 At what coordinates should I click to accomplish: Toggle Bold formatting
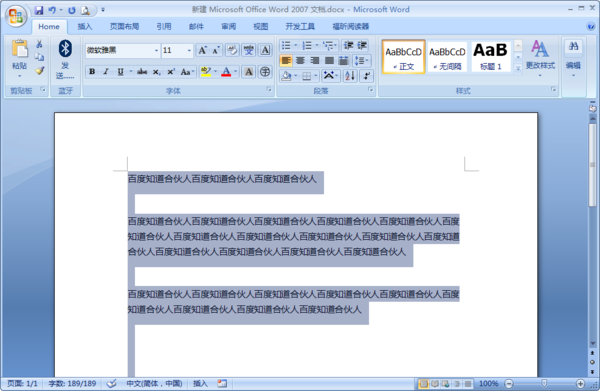(x=92, y=72)
